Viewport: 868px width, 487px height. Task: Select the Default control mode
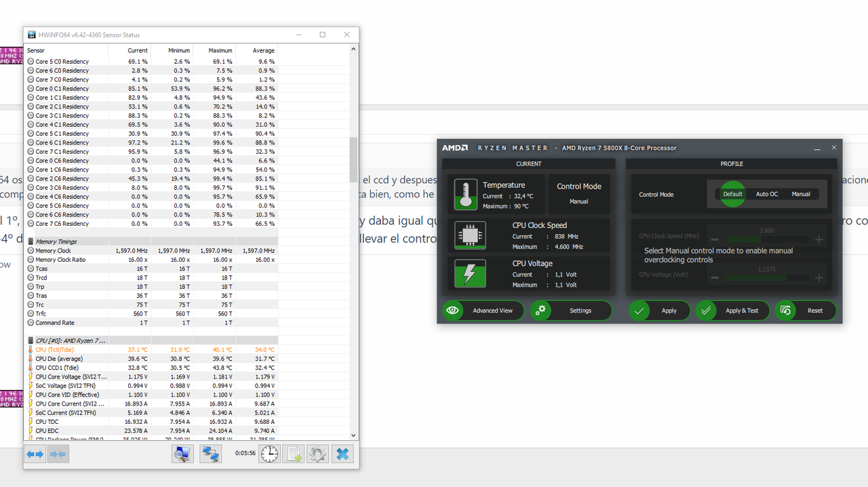732,194
